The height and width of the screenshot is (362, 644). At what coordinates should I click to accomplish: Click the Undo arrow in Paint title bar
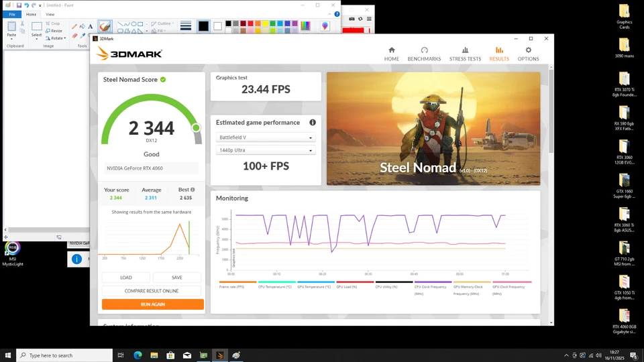[26, 5]
